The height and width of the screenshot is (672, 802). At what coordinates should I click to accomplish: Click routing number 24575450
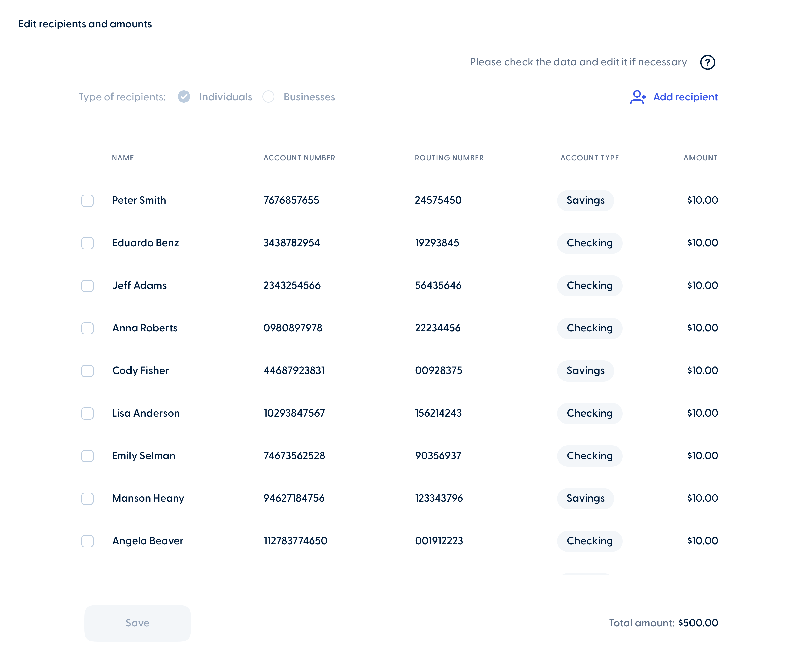(438, 200)
